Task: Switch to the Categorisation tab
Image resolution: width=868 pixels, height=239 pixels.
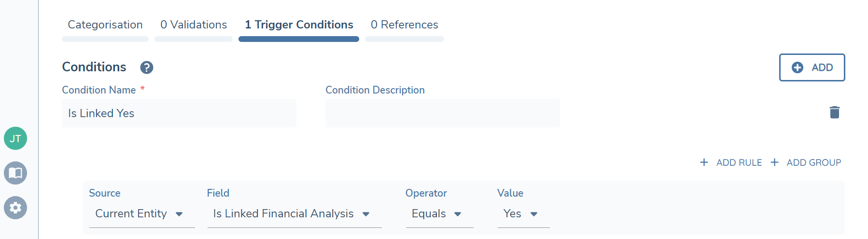Action: point(105,25)
